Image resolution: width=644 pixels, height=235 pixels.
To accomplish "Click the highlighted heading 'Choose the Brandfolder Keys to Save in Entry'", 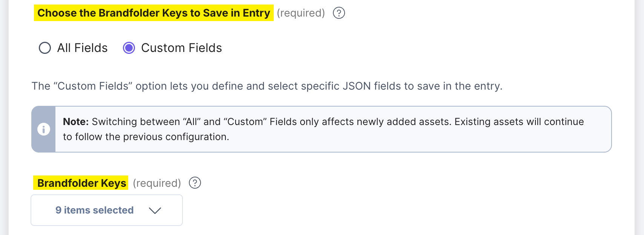I will point(153,12).
